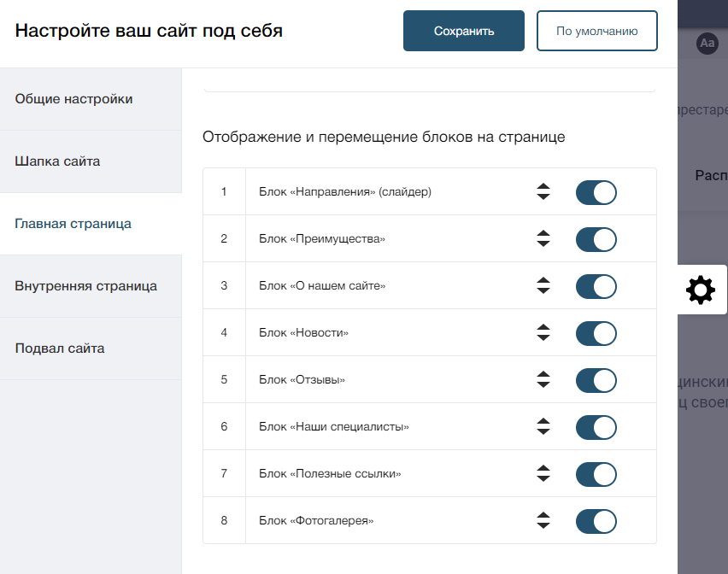
Task: Turn off the «Отзывы» block toggle
Action: pos(596,380)
